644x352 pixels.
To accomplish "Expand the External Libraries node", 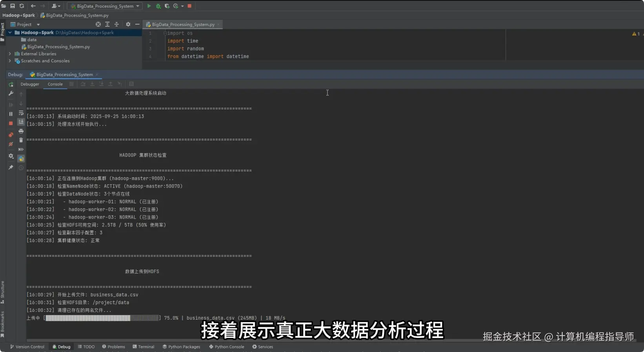I will click(10, 54).
